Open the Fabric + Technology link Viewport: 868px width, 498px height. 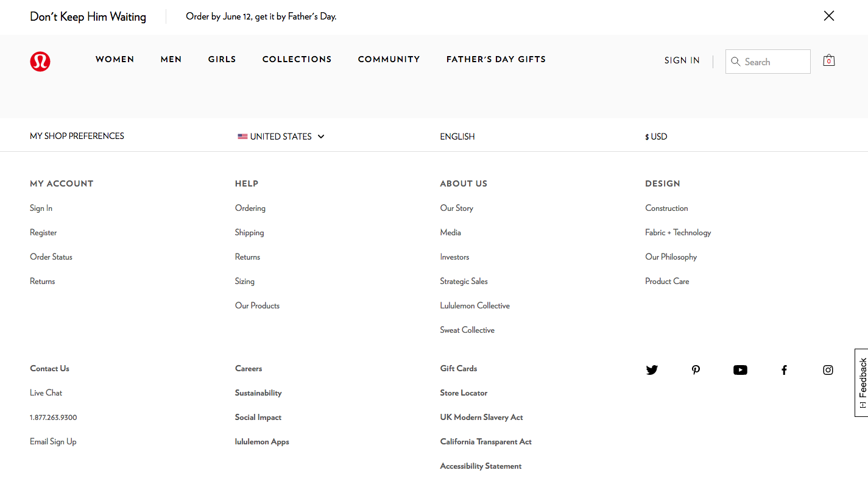pyautogui.click(x=678, y=232)
